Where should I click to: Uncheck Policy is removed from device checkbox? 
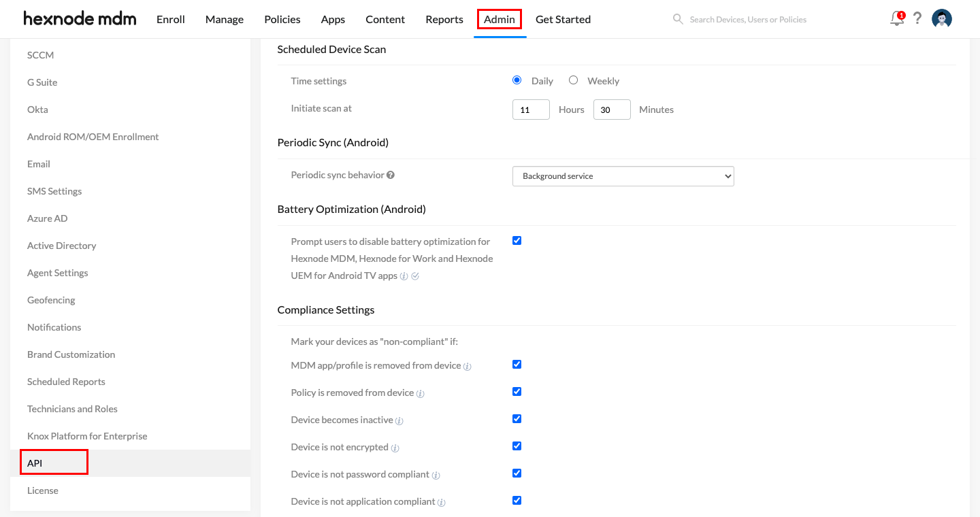(517, 392)
